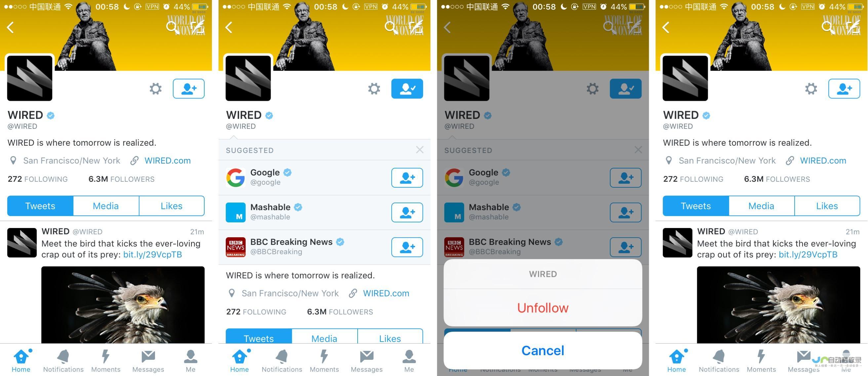Close the Suggested accounts panel
The width and height of the screenshot is (868, 376).
[x=419, y=150]
